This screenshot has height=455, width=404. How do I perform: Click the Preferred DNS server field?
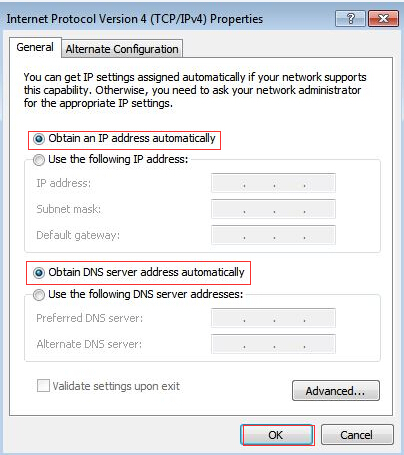pos(273,318)
